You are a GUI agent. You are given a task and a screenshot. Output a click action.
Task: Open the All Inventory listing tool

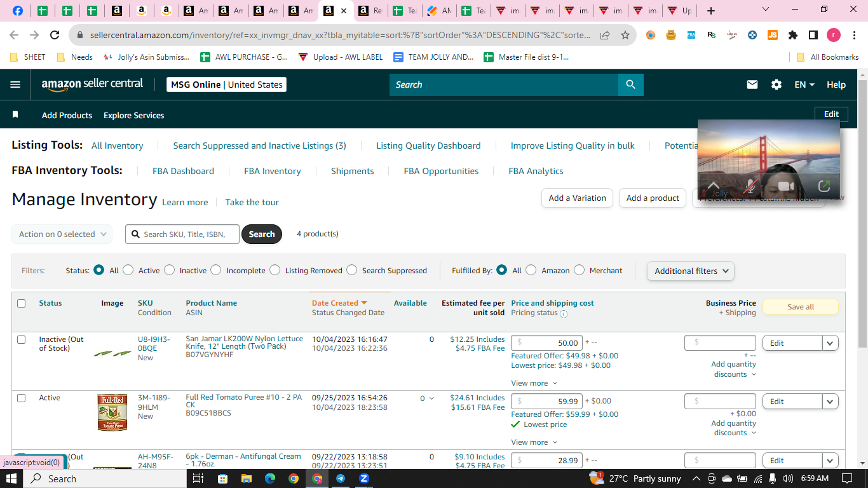[x=117, y=146]
